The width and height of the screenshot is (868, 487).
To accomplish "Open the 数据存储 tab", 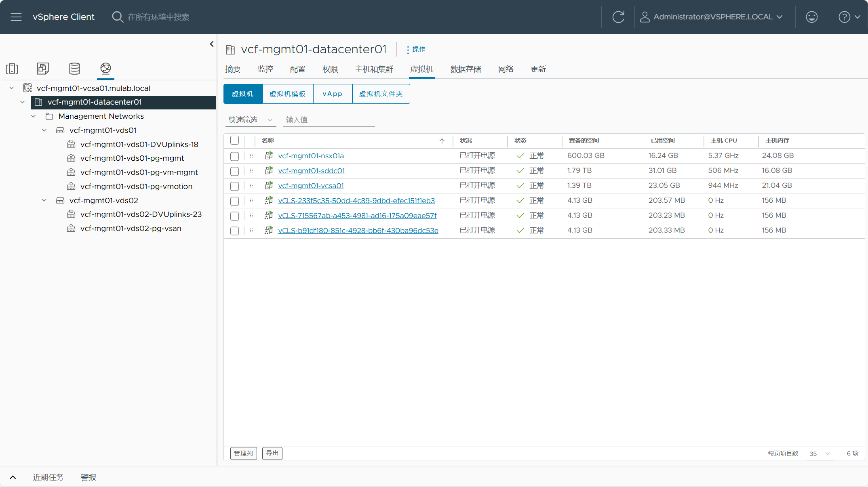I will 466,69.
